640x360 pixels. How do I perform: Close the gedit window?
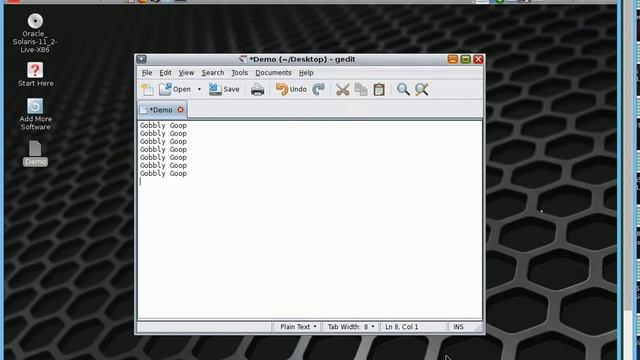[478, 59]
